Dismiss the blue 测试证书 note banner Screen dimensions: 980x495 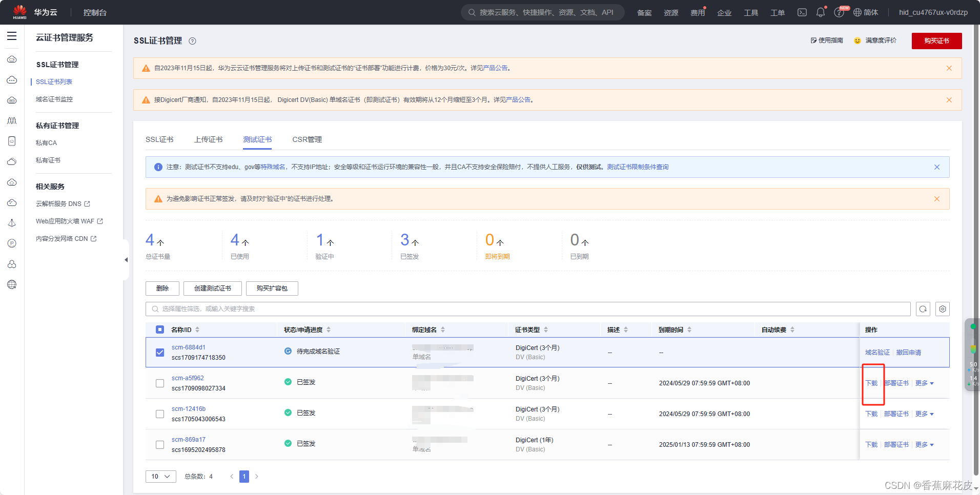[x=936, y=167]
